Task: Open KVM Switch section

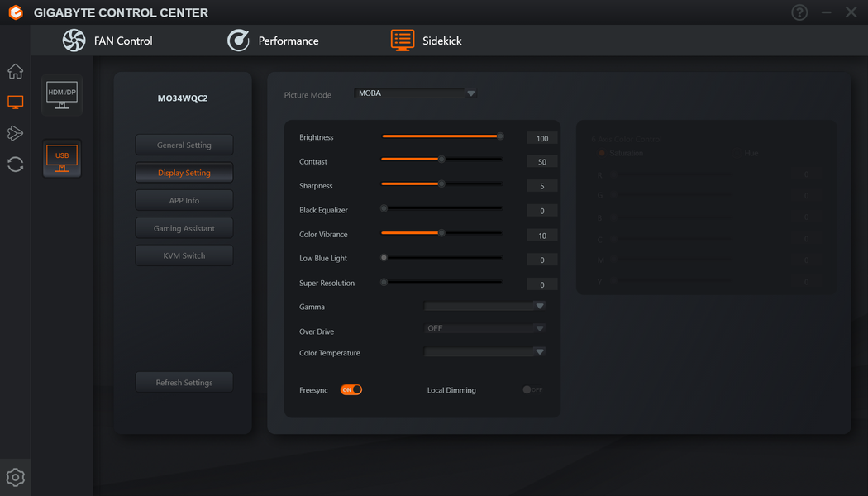Action: click(x=184, y=255)
